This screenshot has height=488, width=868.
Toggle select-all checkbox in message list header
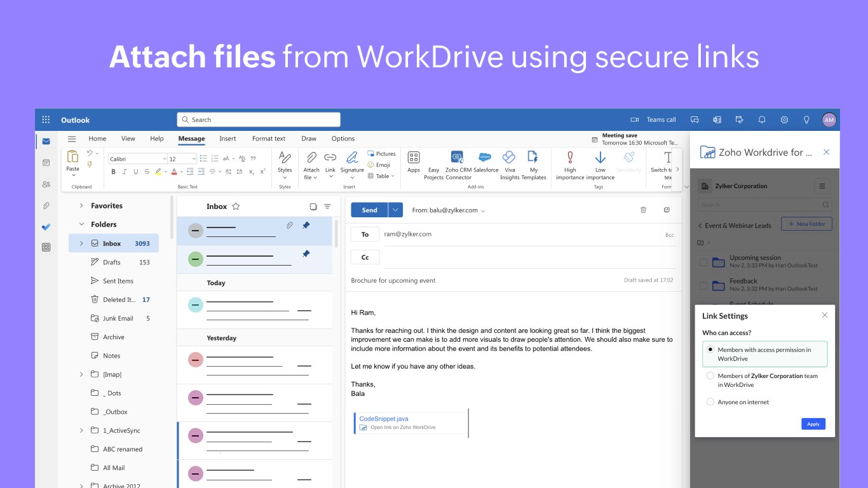pyautogui.click(x=313, y=207)
